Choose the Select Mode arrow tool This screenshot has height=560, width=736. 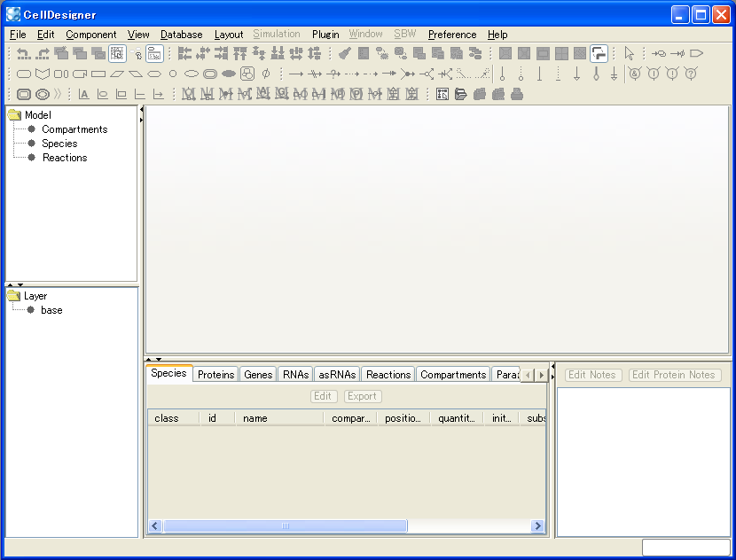click(x=630, y=54)
